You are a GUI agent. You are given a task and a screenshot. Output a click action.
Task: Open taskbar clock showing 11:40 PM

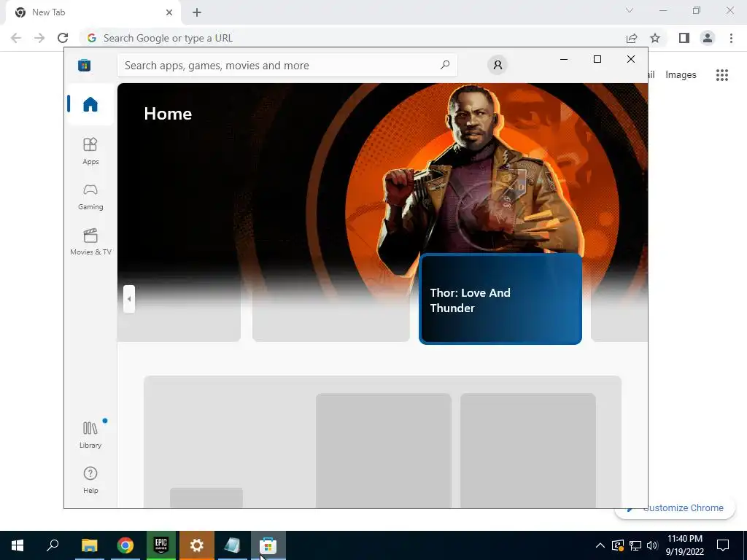[x=685, y=545]
